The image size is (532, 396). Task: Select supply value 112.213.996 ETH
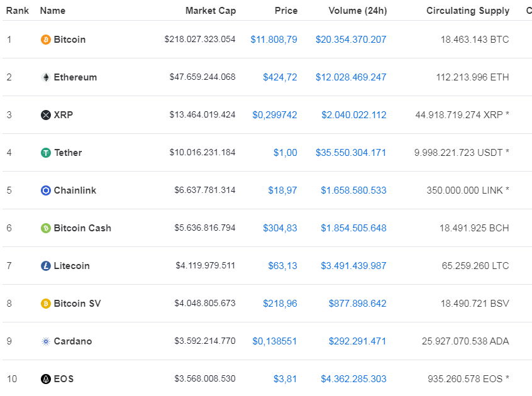(x=472, y=77)
